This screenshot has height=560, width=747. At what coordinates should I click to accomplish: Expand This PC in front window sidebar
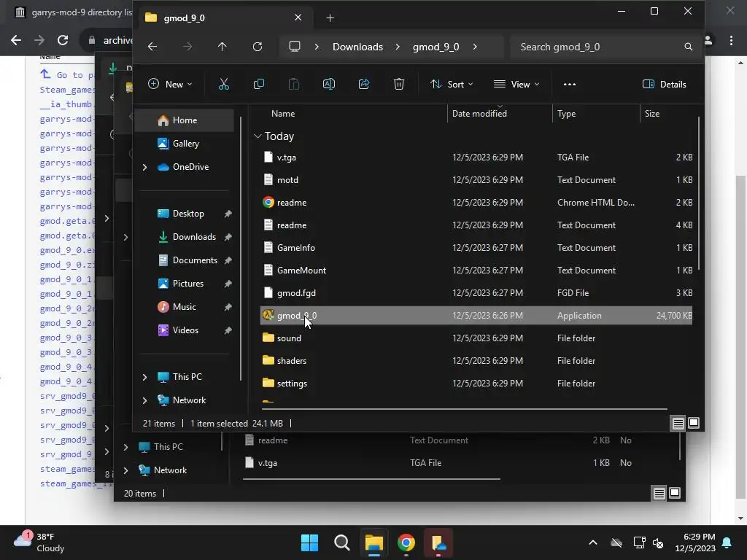tap(145, 377)
